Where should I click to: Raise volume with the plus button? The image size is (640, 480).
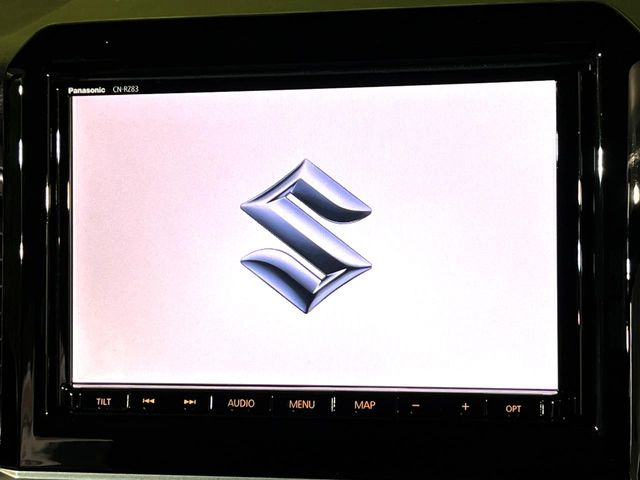tap(465, 407)
